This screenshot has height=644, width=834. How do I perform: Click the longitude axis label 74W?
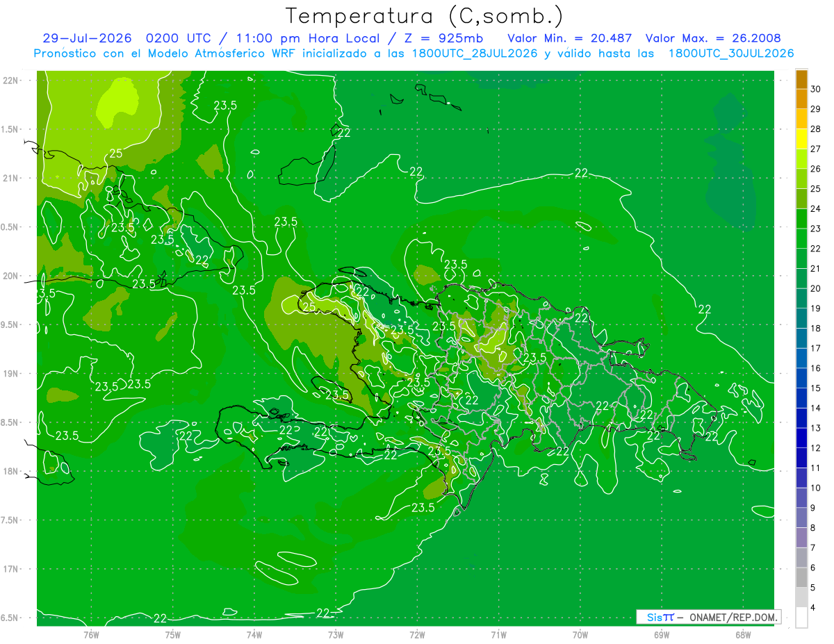(x=254, y=634)
